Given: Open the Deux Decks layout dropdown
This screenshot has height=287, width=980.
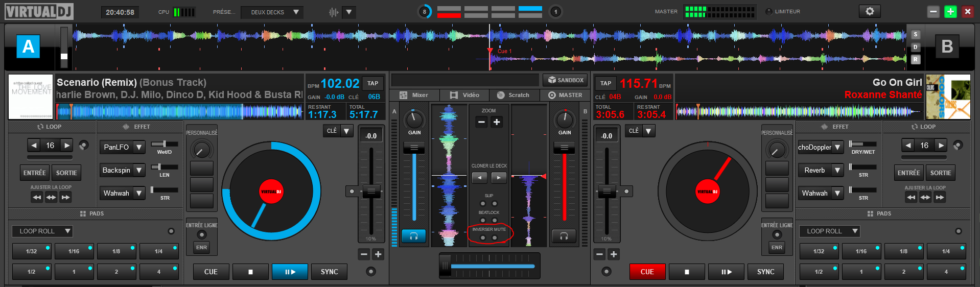Looking at the screenshot, I should [x=272, y=12].
